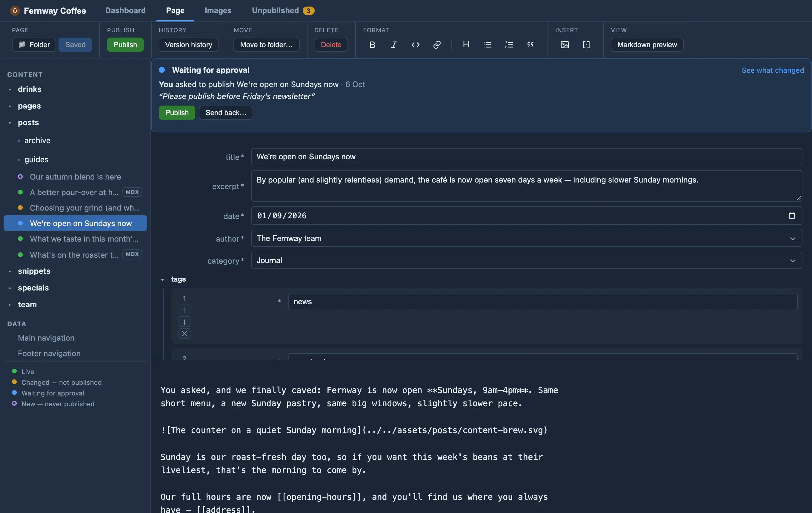Image resolution: width=812 pixels, height=513 pixels.
Task: Click into the excerpt text area
Action: click(x=527, y=186)
